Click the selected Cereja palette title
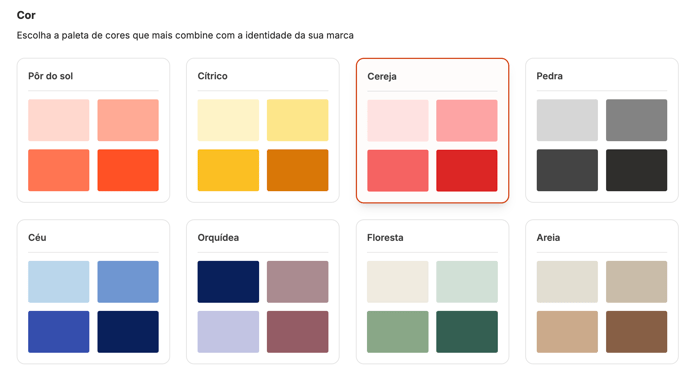Viewport: 688px width, 375px height. coord(382,76)
